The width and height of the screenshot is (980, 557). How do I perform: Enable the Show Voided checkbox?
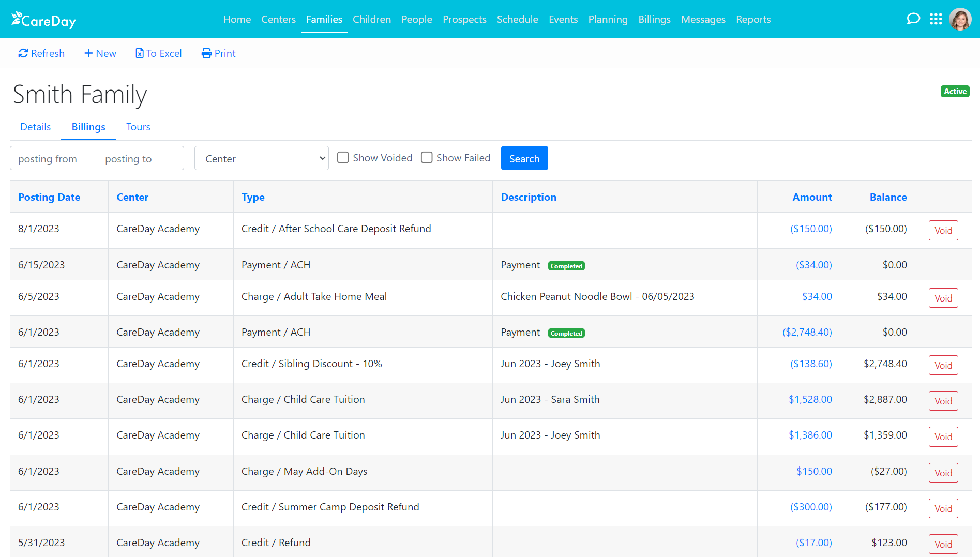343,157
